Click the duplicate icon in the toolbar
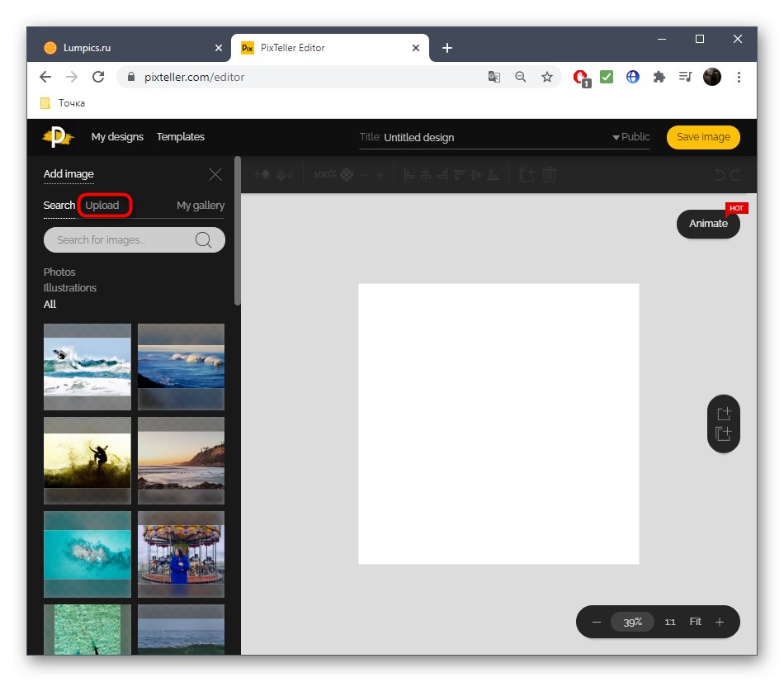The image size is (784, 682). 527,175
